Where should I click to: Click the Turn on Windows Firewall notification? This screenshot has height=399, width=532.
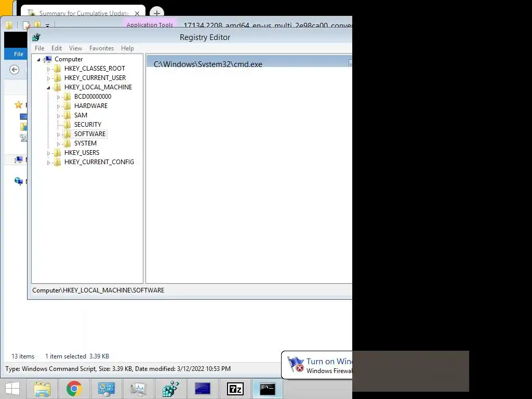(316, 365)
